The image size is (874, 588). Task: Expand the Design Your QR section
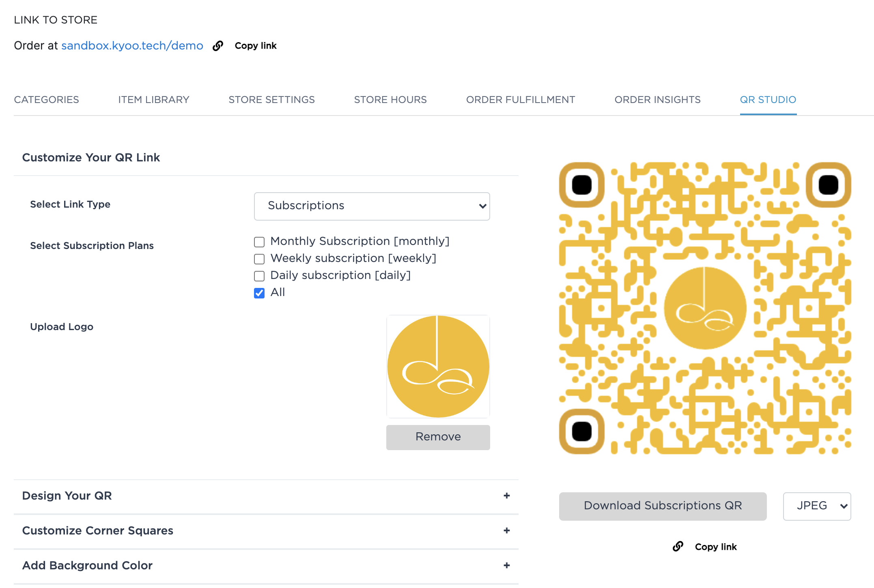tap(67, 496)
